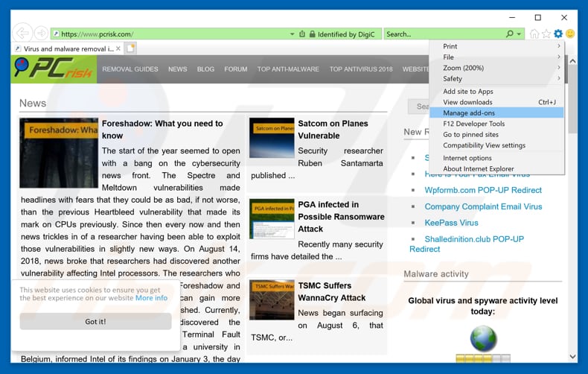Open F12 Developer Tools
The height and width of the screenshot is (374, 588).
click(496, 124)
